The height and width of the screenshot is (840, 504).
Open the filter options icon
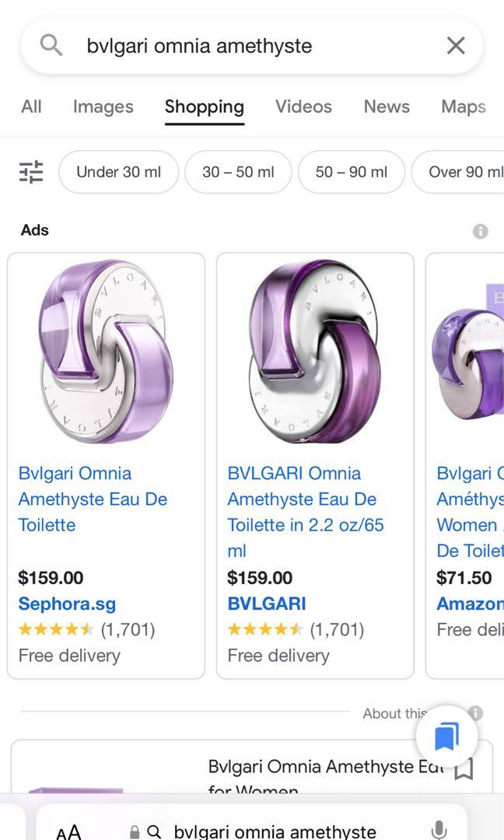[x=32, y=172]
